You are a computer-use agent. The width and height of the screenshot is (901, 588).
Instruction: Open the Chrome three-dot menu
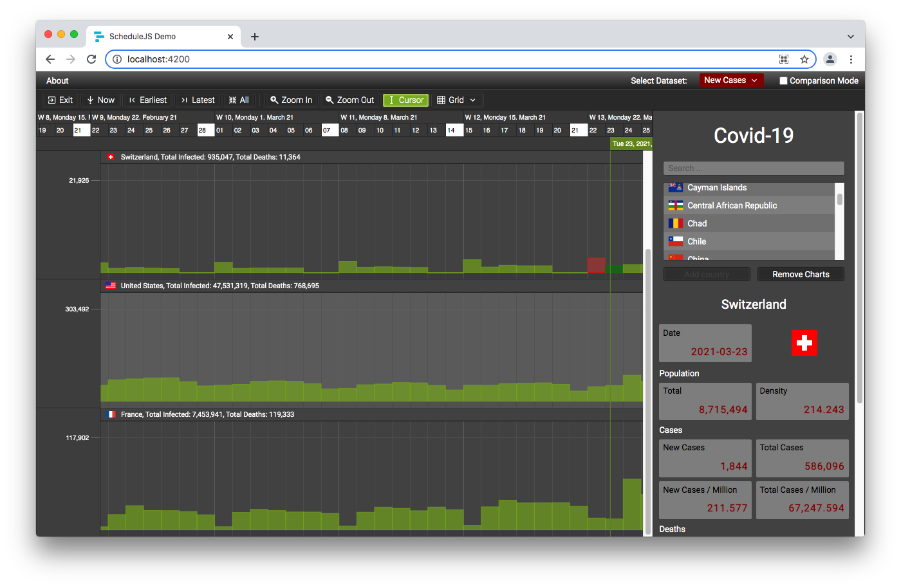[851, 59]
